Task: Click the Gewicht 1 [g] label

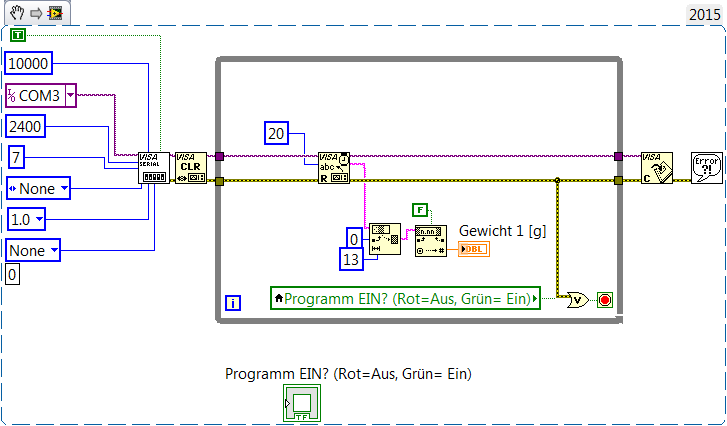Action: pos(502,230)
